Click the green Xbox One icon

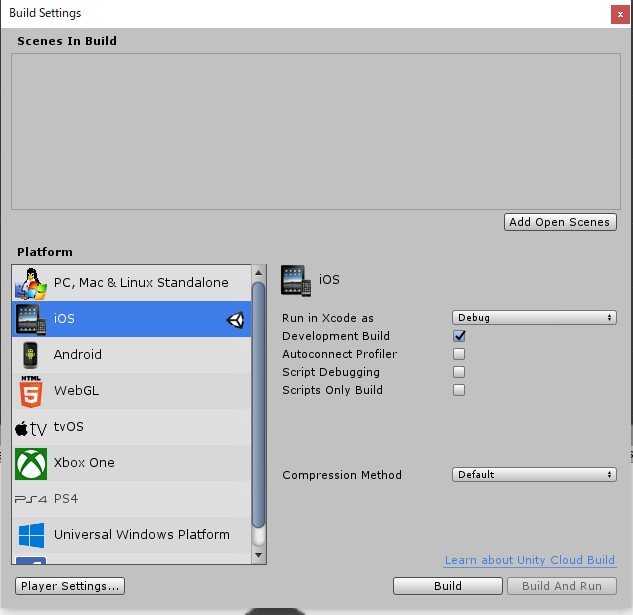(31, 464)
